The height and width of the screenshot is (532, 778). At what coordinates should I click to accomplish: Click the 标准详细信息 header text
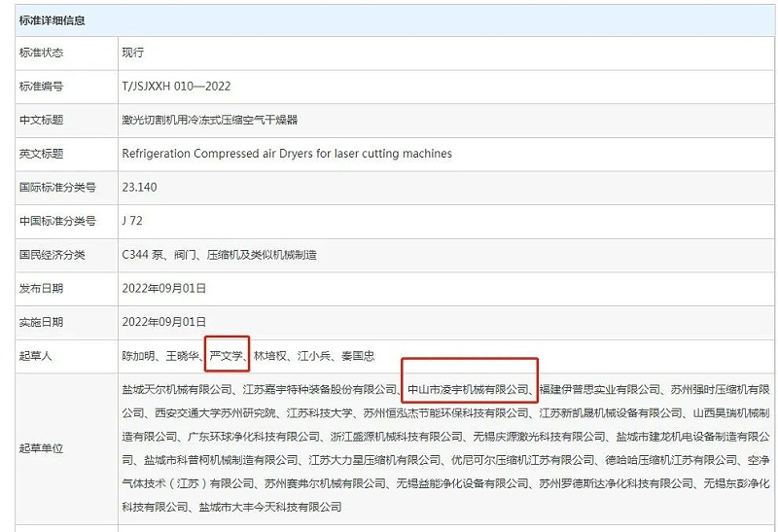click(53, 20)
